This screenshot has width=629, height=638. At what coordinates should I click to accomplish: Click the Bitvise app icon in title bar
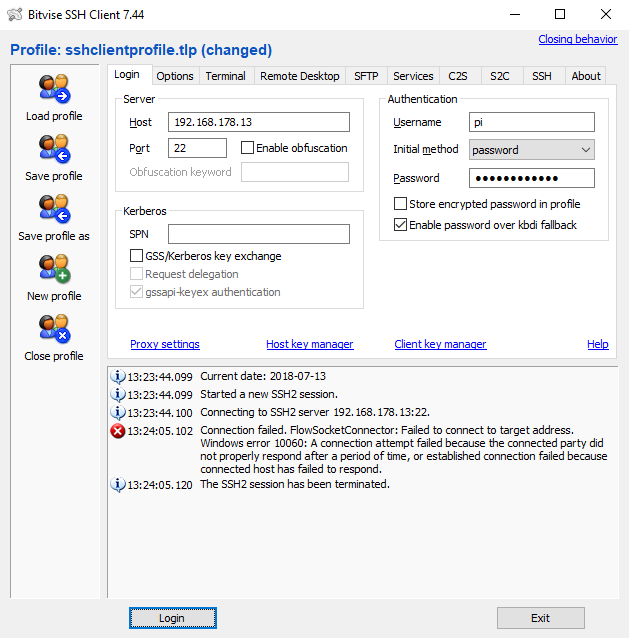[x=15, y=15]
